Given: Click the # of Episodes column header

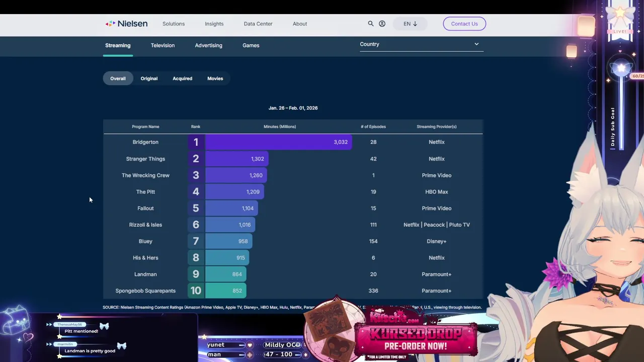Looking at the screenshot, I should tap(373, 127).
